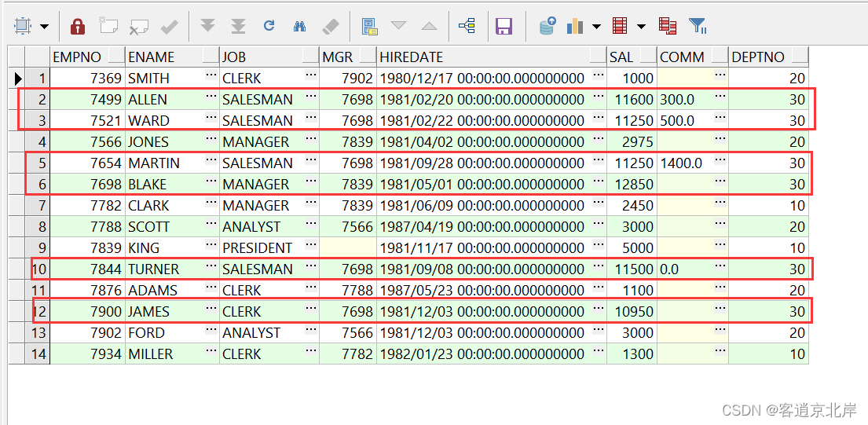Select row header number 1
Screen dimensions: 868x425
click(x=38, y=78)
